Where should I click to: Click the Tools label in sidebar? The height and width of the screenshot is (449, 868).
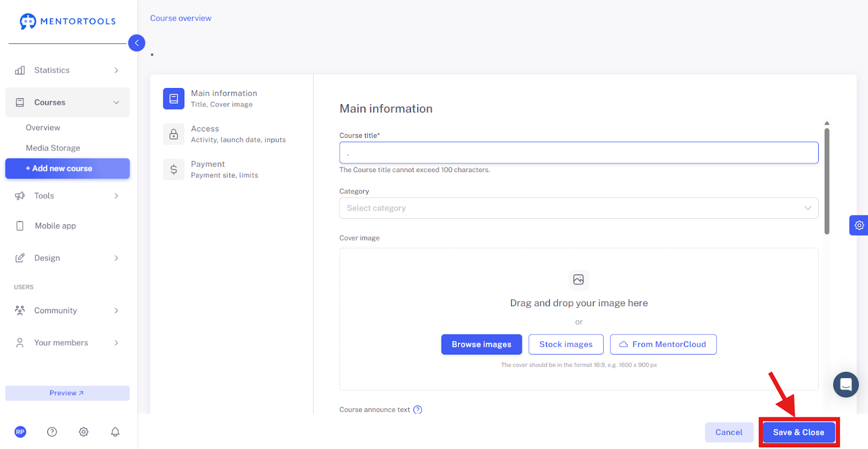(44, 195)
